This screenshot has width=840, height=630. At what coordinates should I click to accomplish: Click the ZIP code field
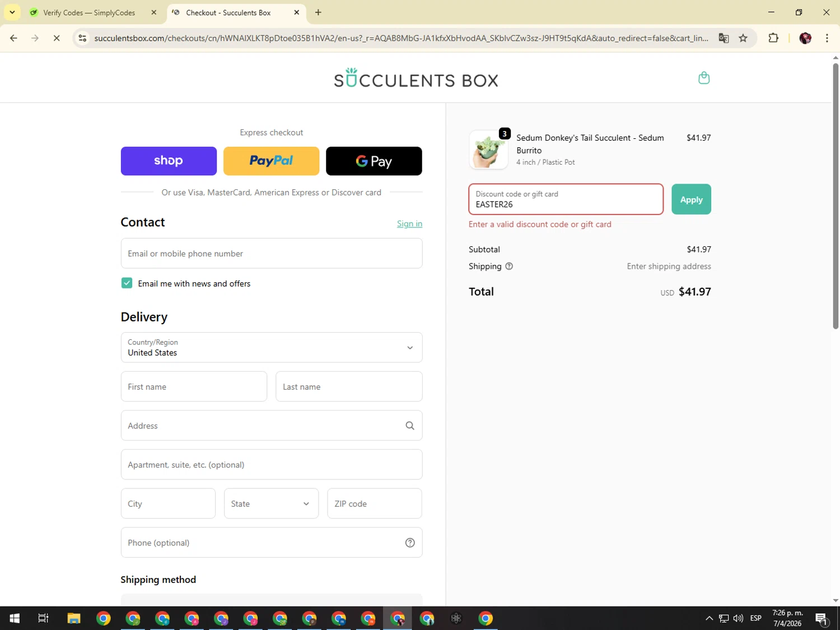pyautogui.click(x=375, y=503)
